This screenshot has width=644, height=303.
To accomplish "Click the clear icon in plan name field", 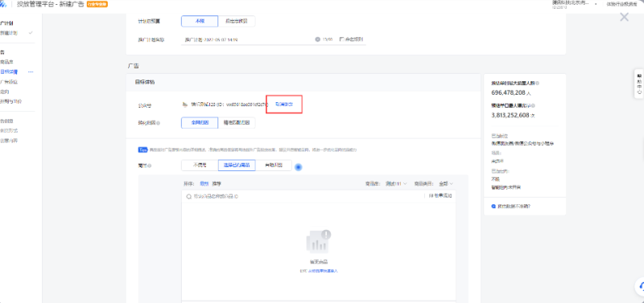I will pyautogui.click(x=317, y=39).
